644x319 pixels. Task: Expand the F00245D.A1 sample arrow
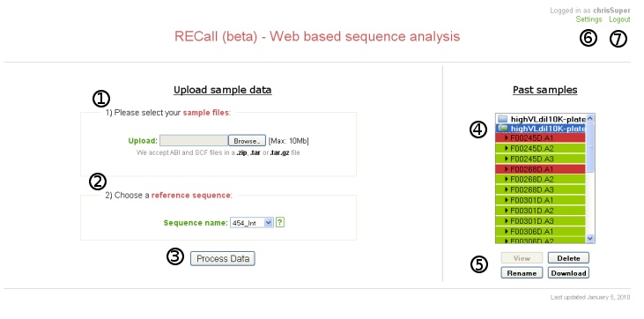[507, 138]
